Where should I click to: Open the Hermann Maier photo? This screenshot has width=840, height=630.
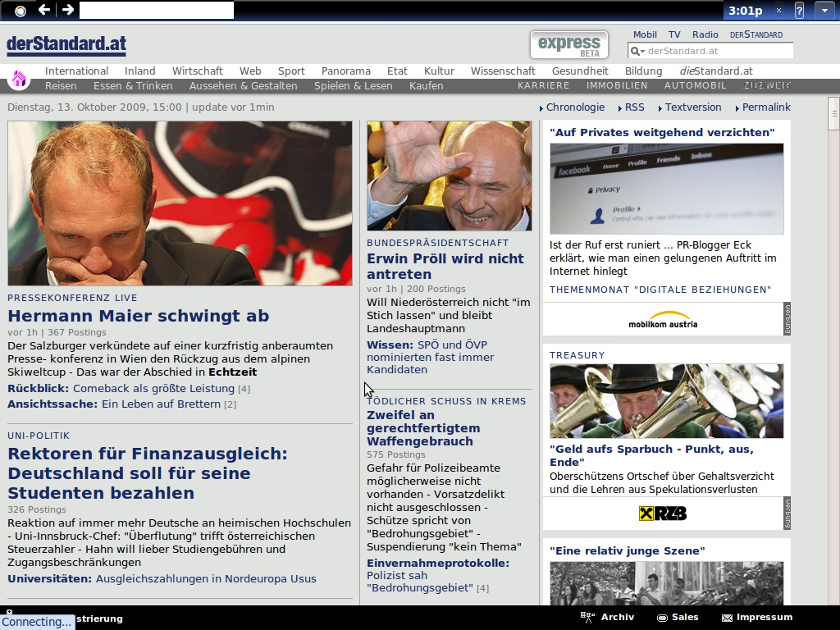(x=180, y=203)
